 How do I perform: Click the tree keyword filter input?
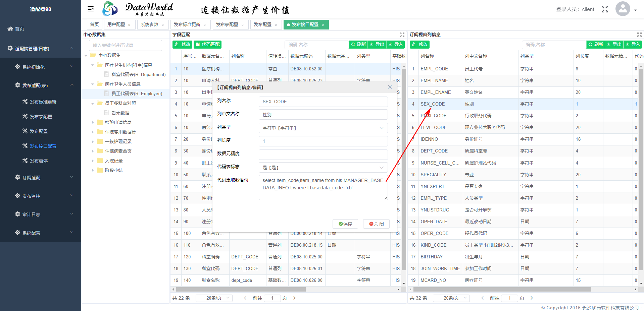(x=126, y=45)
